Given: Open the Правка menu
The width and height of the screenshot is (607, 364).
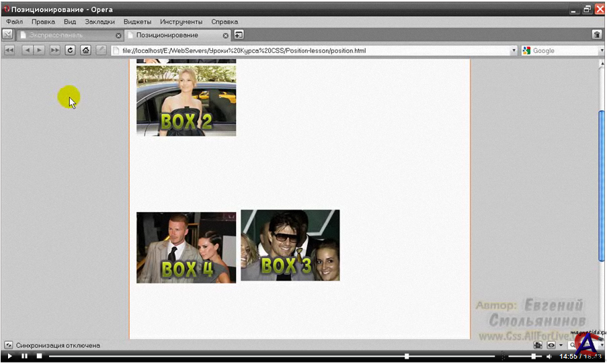Looking at the screenshot, I should tap(43, 21).
